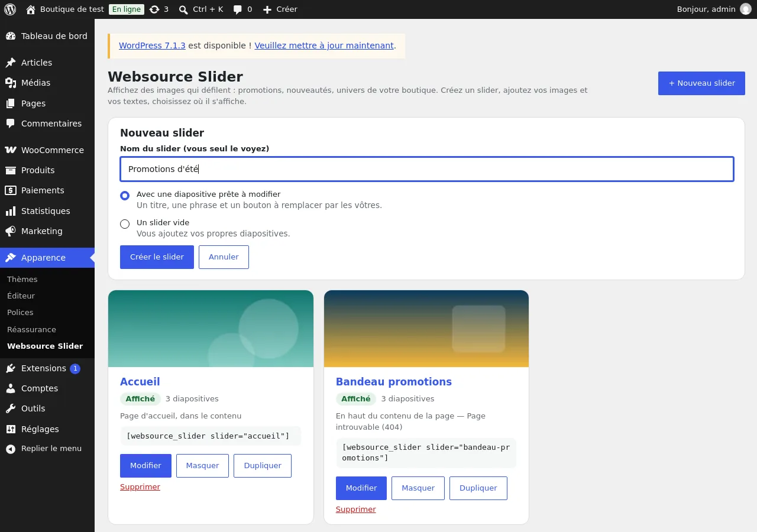Image resolution: width=757 pixels, height=532 pixels.
Task: Click the WordPress logo icon
Action: coord(10,9)
